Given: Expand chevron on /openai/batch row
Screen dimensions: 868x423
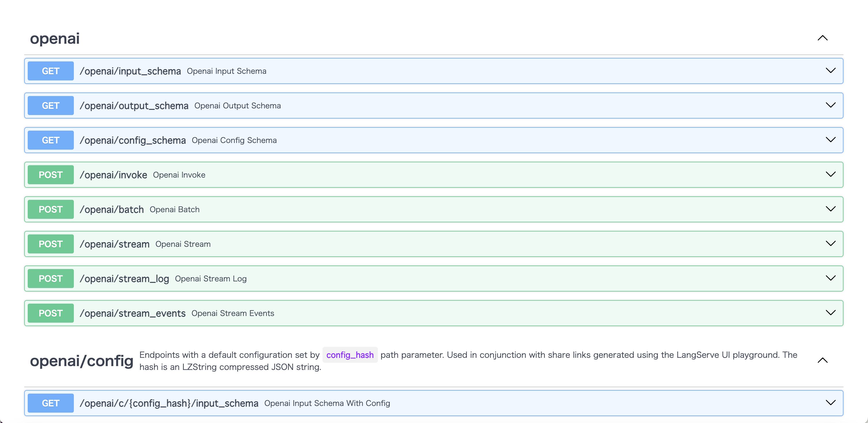Looking at the screenshot, I should tap(830, 209).
